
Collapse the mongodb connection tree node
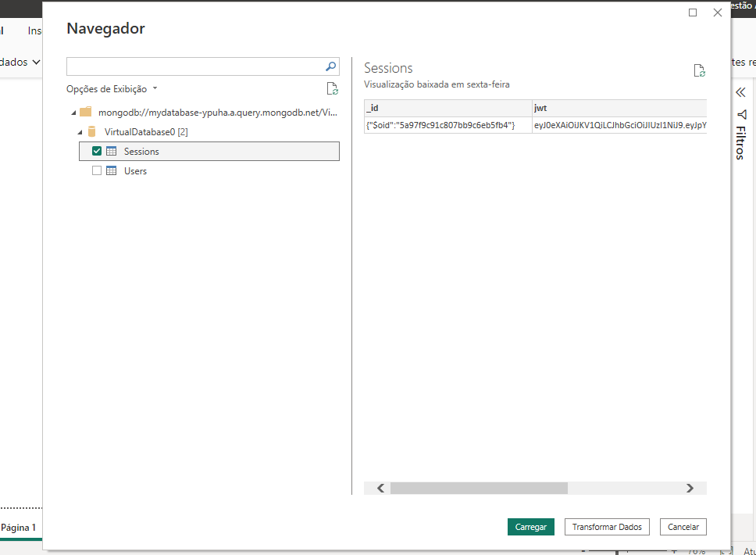click(x=73, y=113)
